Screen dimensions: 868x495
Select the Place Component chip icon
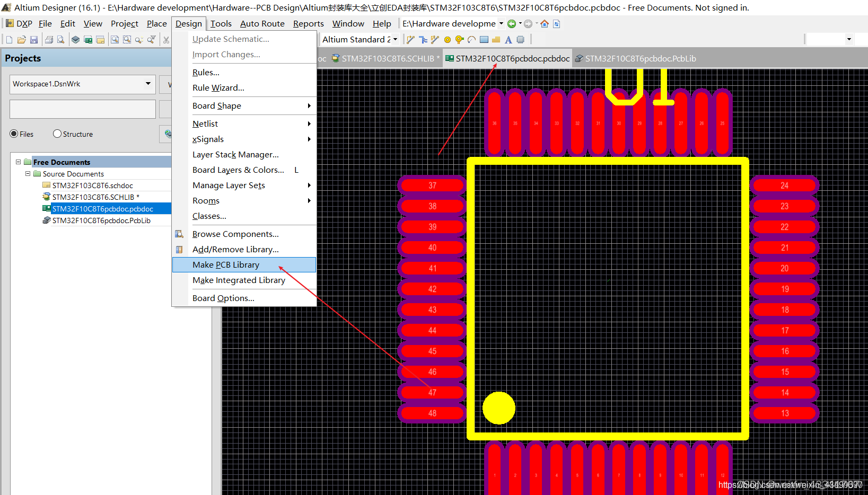(521, 40)
